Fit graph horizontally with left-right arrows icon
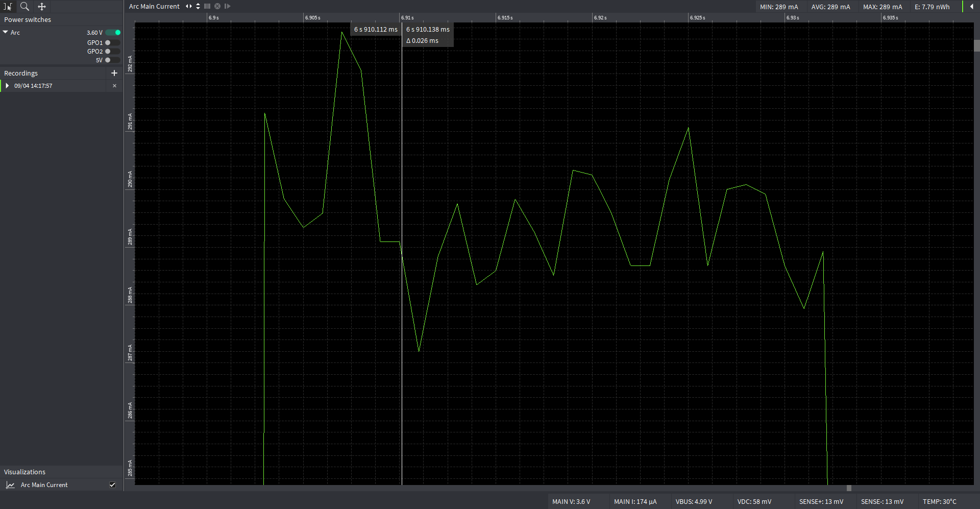 pos(189,6)
